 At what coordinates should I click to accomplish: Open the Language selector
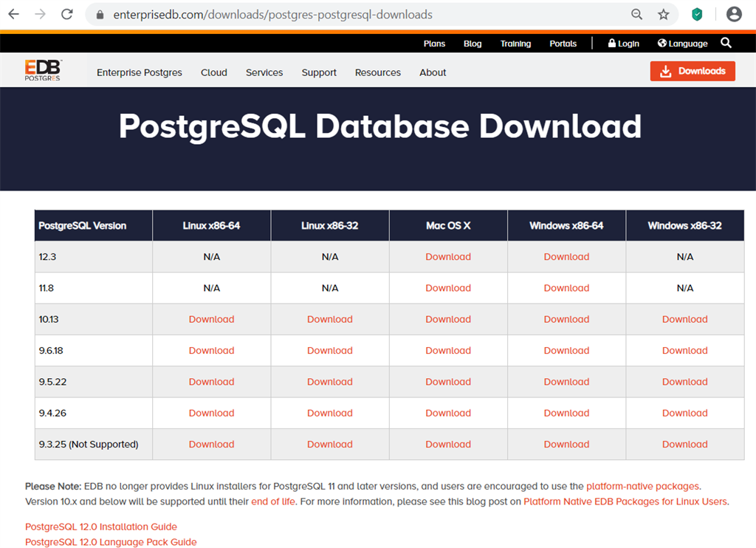click(683, 44)
